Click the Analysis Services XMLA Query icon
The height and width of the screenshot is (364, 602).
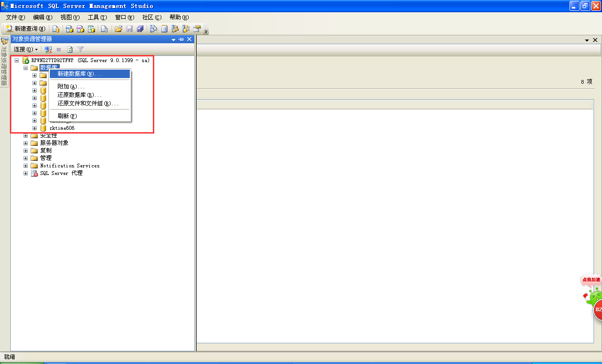tap(92, 29)
